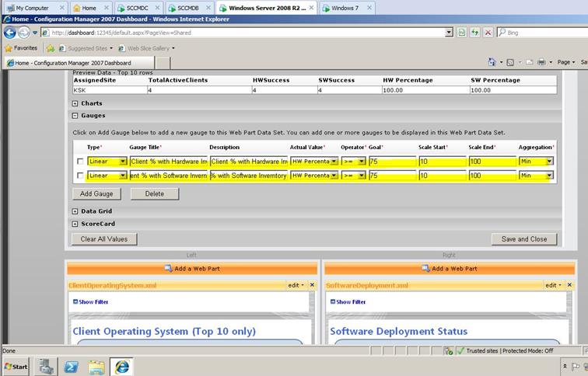
Task: Click the IE Home toolbar icon
Action: 492,62
